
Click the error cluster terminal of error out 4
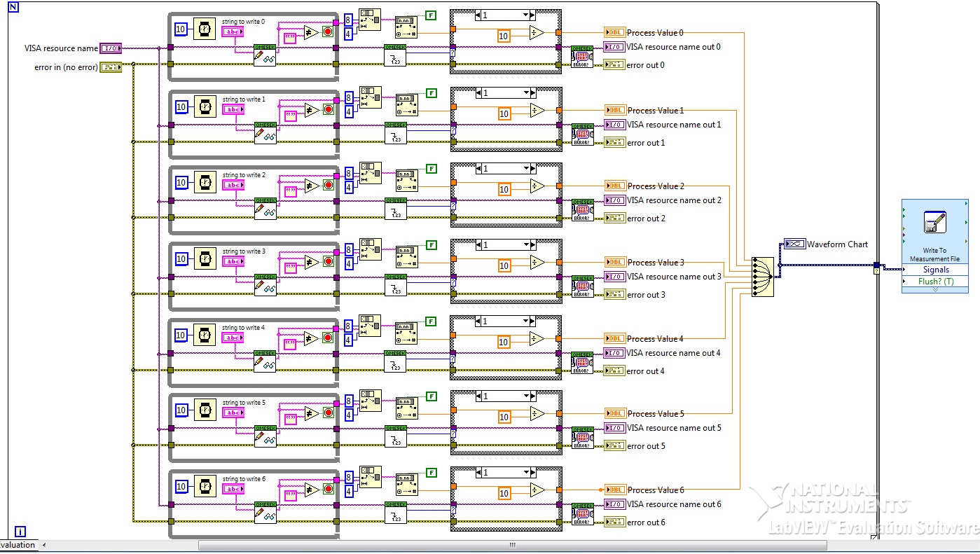[614, 371]
